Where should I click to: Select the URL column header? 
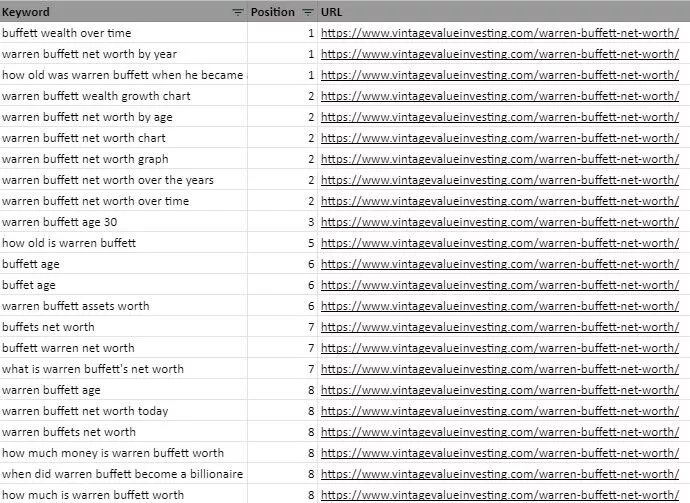(x=503, y=11)
